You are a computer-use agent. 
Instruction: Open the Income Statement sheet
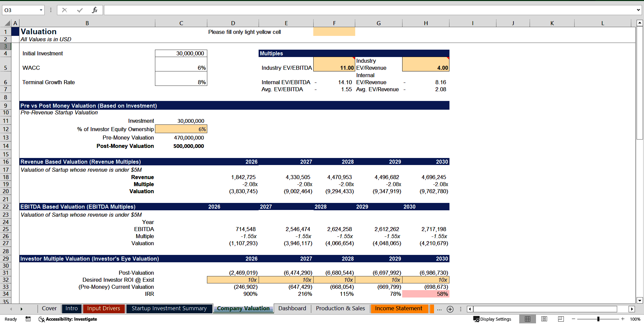399,309
